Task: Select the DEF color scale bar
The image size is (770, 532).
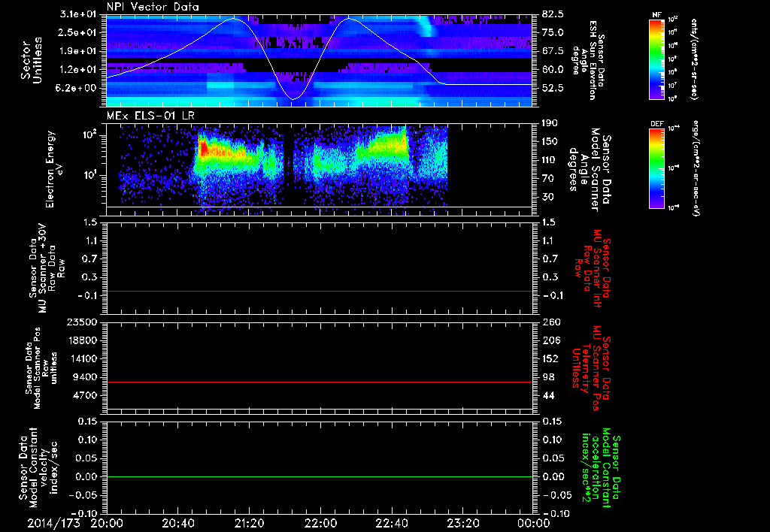Action: 657,168
